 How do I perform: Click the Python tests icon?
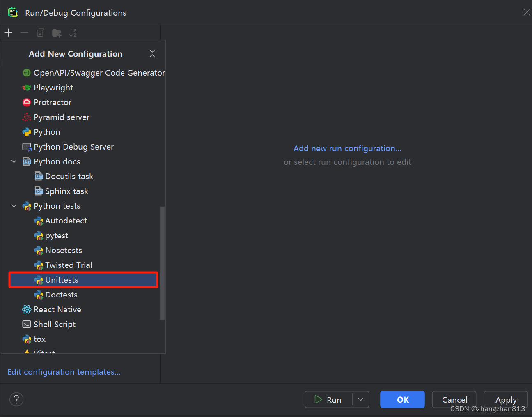(x=27, y=206)
